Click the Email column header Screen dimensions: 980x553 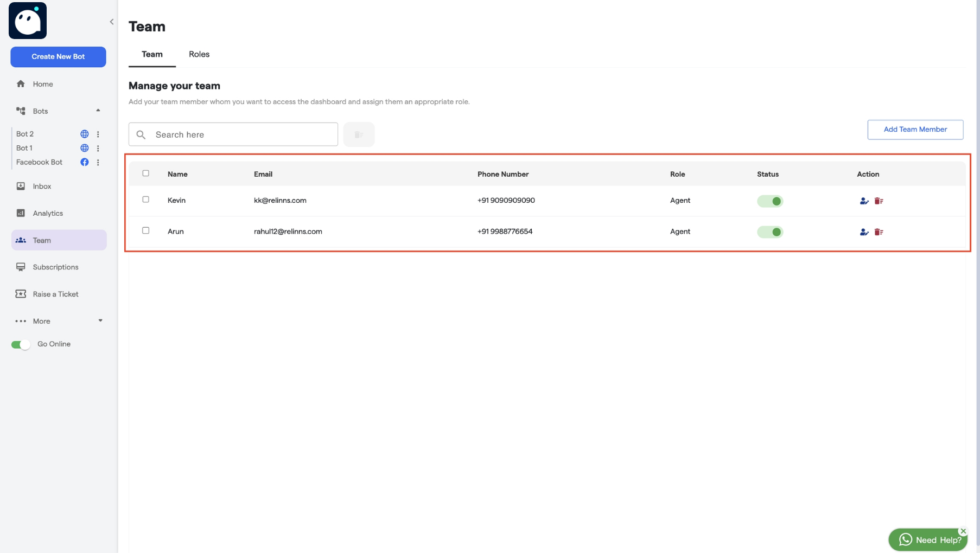(x=263, y=174)
